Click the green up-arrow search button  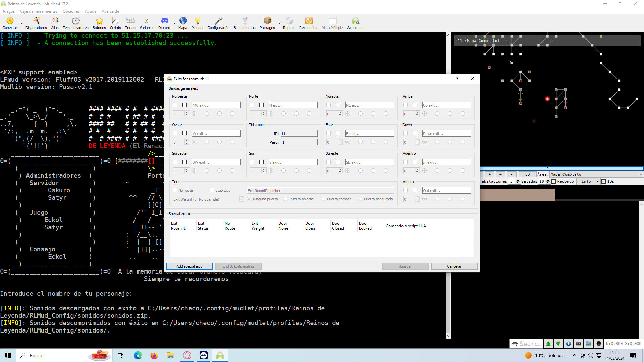[x=548, y=344]
